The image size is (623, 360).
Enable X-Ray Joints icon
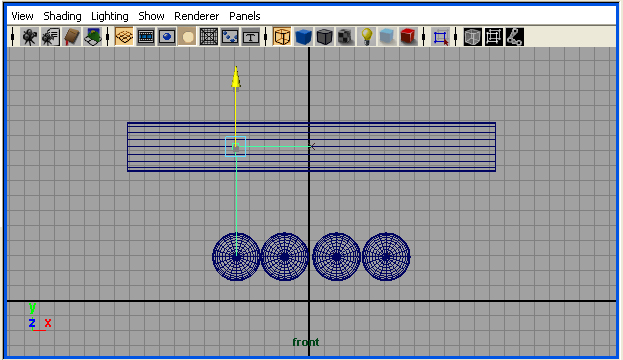515,37
